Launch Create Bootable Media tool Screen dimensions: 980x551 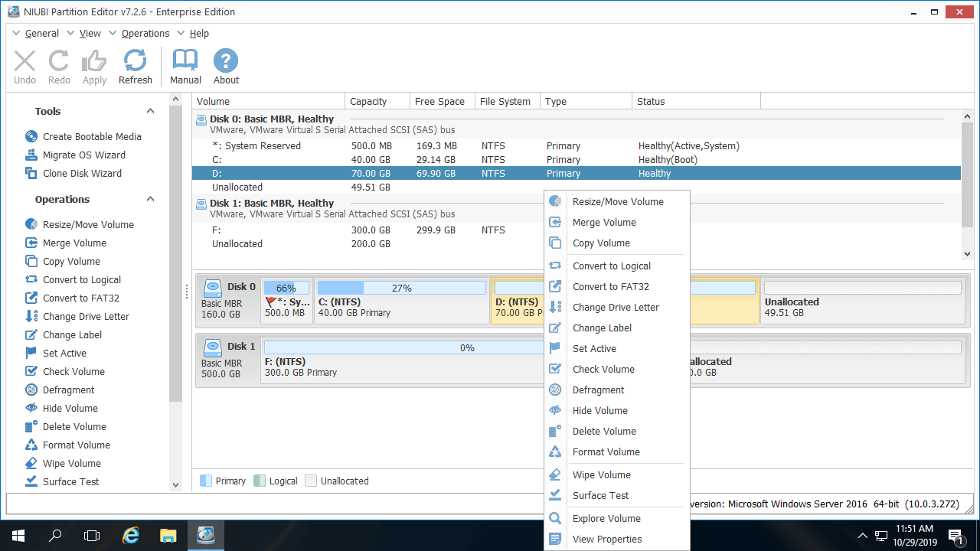click(92, 136)
